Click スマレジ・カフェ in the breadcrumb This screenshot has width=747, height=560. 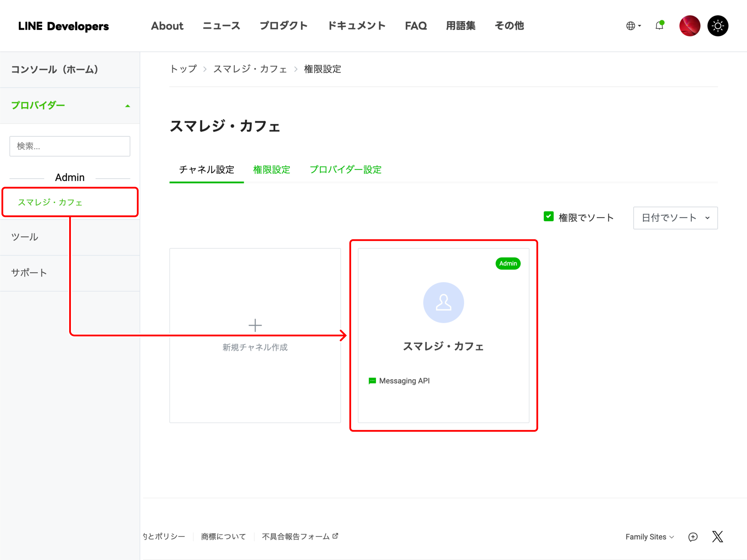[x=250, y=69]
